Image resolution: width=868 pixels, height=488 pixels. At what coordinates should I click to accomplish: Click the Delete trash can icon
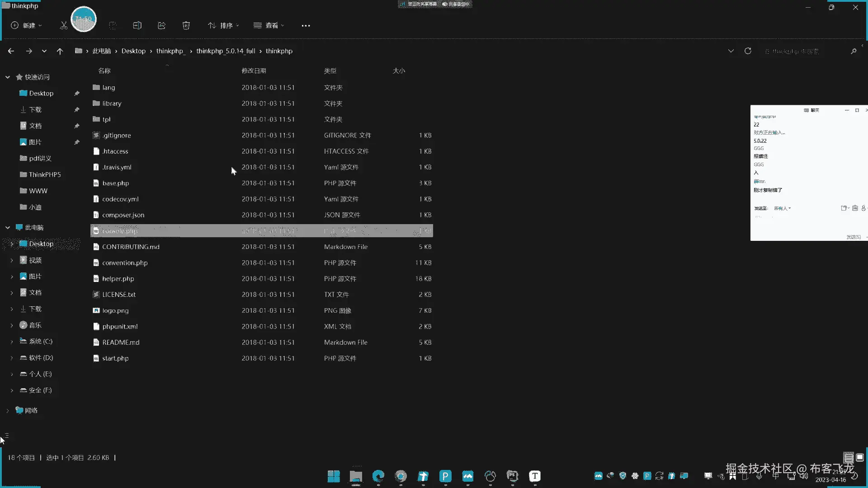coord(186,25)
